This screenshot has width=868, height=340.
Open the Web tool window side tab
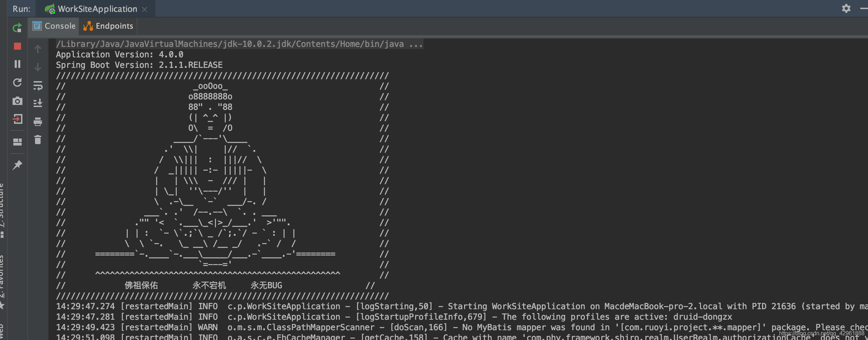click(x=2, y=331)
